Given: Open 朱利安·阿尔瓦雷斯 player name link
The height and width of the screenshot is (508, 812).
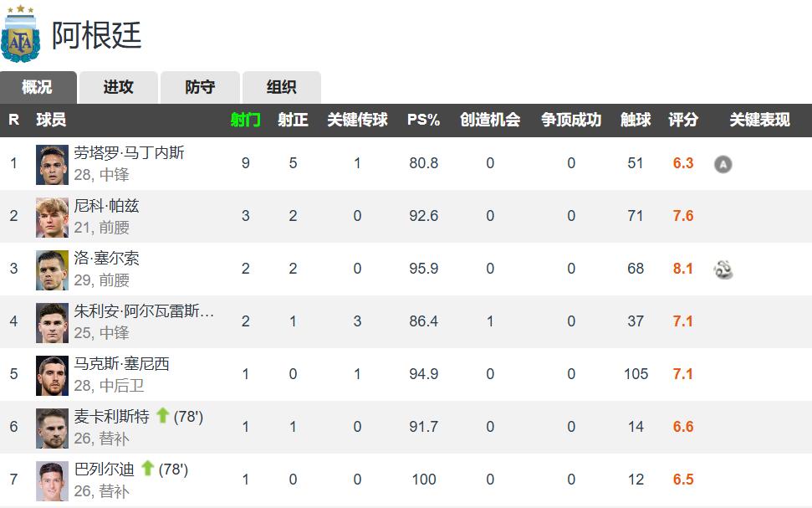Looking at the screenshot, I should tap(144, 312).
